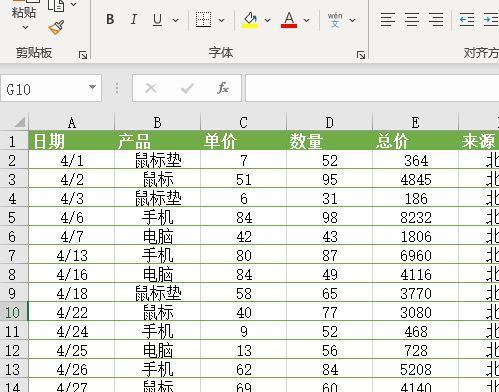Screen dimensions: 499x392
Task: Open the Paste dropdown arrow
Action: 25,28
